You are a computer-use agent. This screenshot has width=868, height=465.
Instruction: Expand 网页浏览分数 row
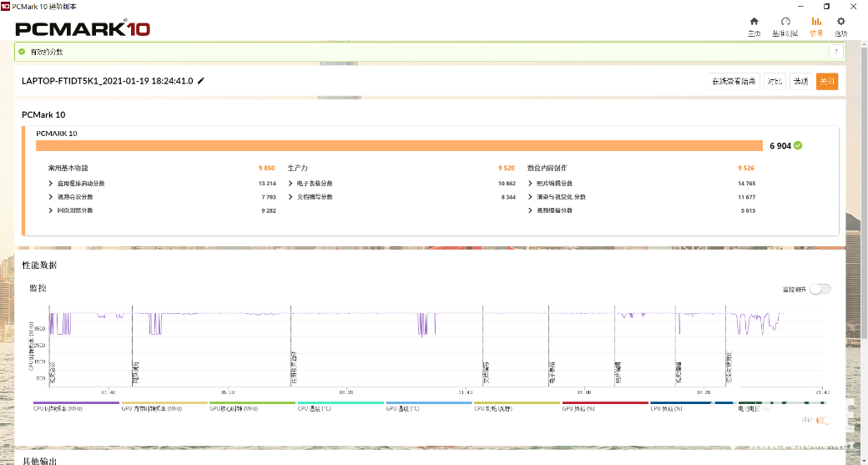click(x=52, y=210)
